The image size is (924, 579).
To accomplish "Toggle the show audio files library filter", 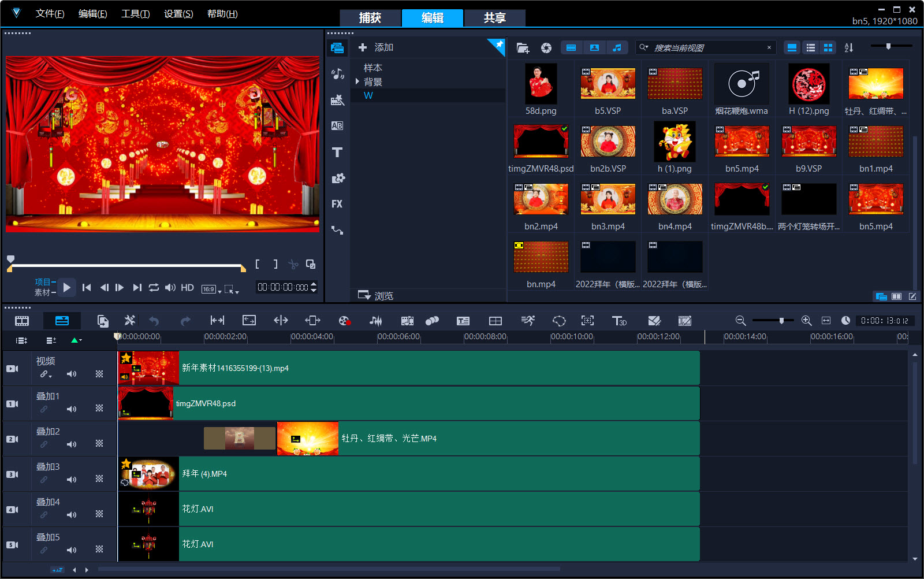I will tap(617, 48).
